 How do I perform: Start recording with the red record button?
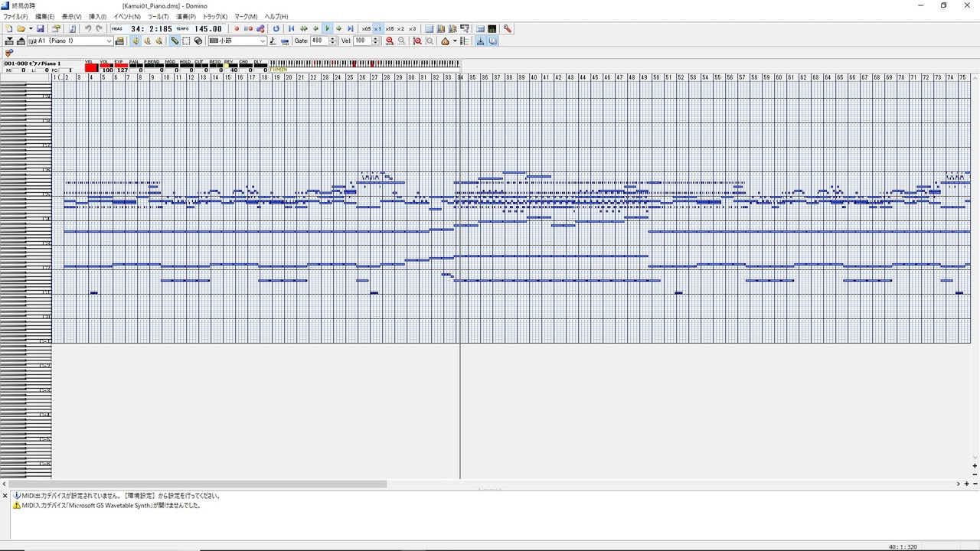click(x=237, y=28)
